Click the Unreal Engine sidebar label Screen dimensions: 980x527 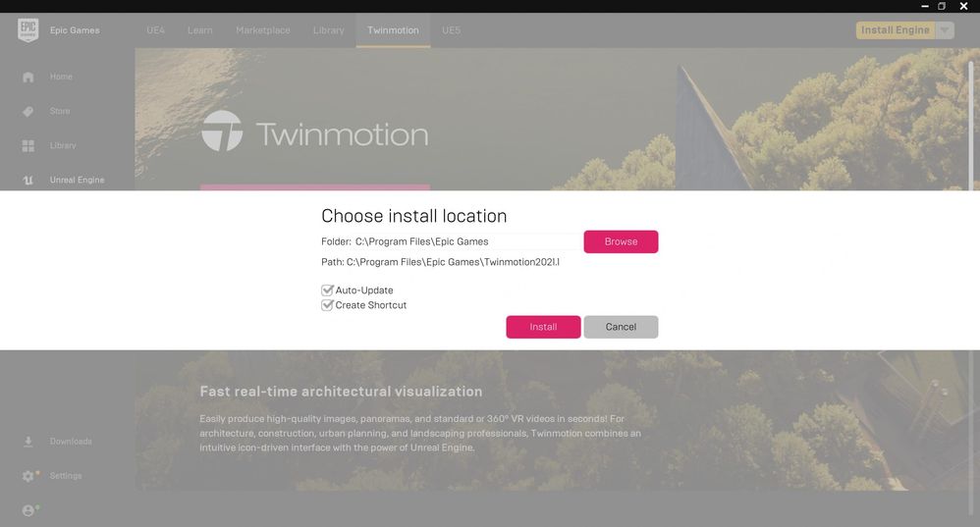point(77,180)
